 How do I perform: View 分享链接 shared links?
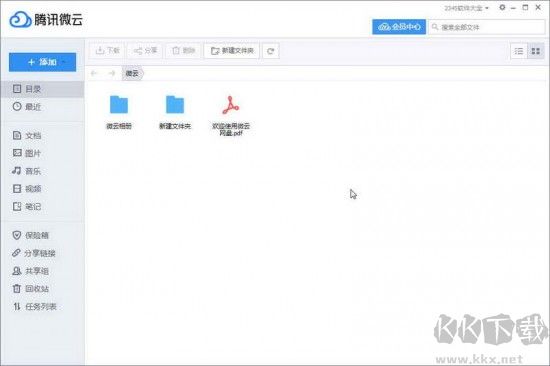pyautogui.click(x=42, y=253)
